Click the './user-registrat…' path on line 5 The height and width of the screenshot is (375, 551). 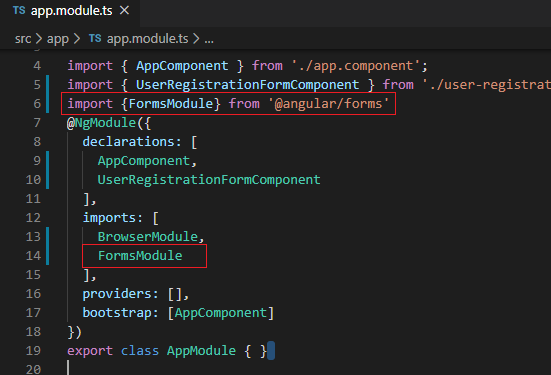click(486, 85)
